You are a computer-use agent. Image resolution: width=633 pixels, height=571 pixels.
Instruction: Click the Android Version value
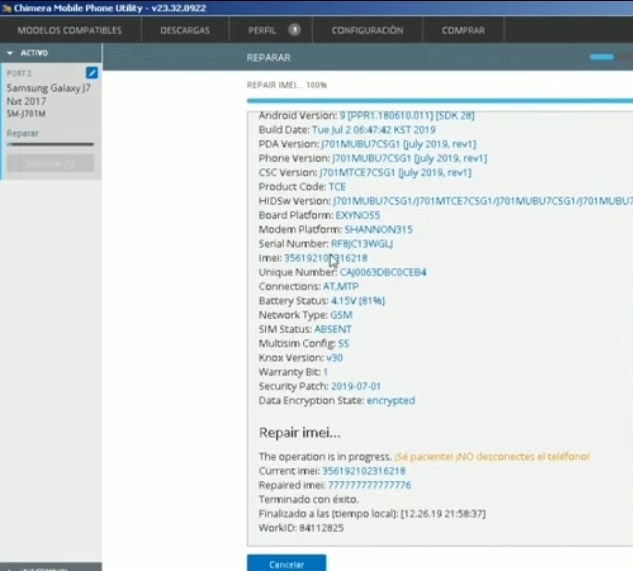407,115
